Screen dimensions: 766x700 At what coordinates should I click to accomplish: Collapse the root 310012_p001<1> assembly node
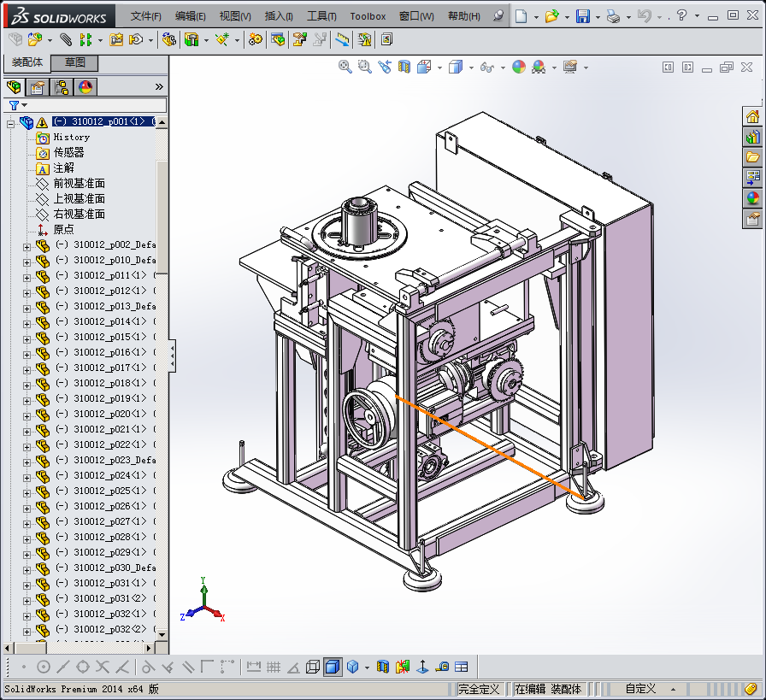point(10,124)
